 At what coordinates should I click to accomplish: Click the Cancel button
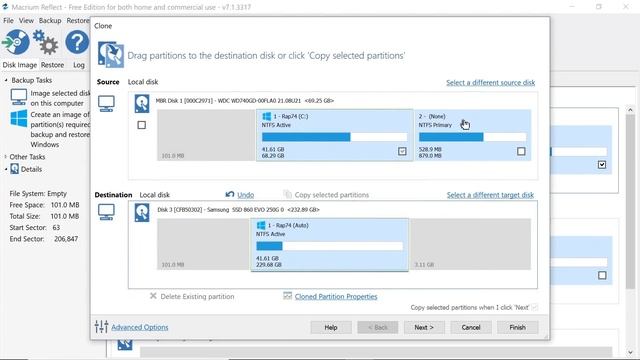point(471,327)
